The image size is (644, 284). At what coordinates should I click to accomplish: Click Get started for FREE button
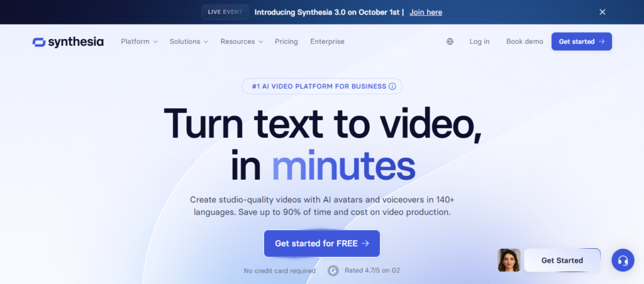[x=322, y=243]
